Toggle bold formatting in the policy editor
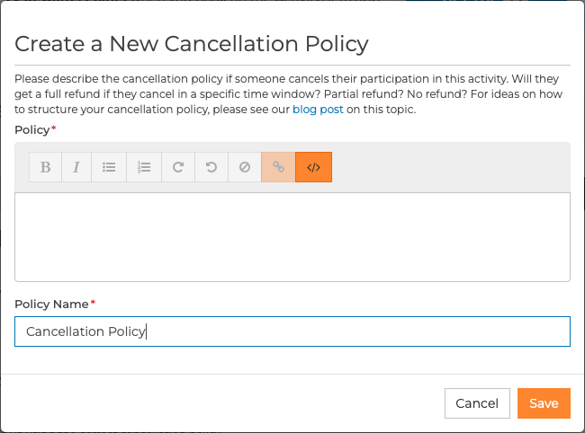Image resolution: width=585 pixels, height=433 pixels. tap(46, 167)
